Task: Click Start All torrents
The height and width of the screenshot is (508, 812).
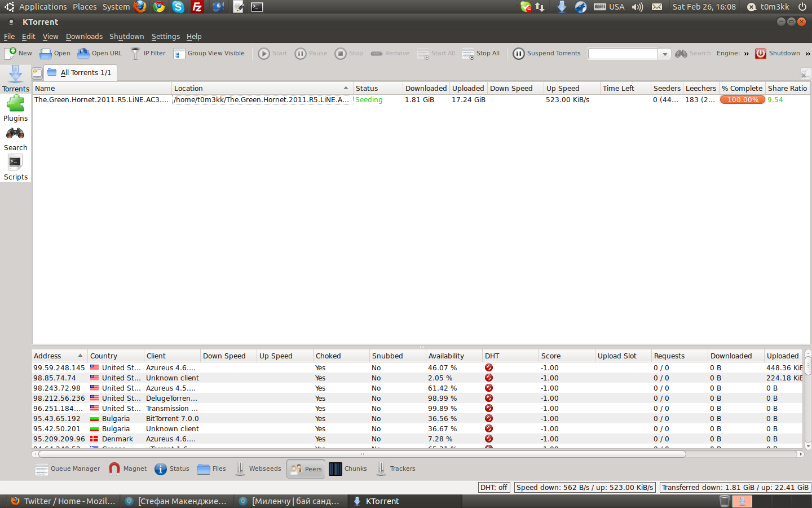Action: tap(436, 54)
